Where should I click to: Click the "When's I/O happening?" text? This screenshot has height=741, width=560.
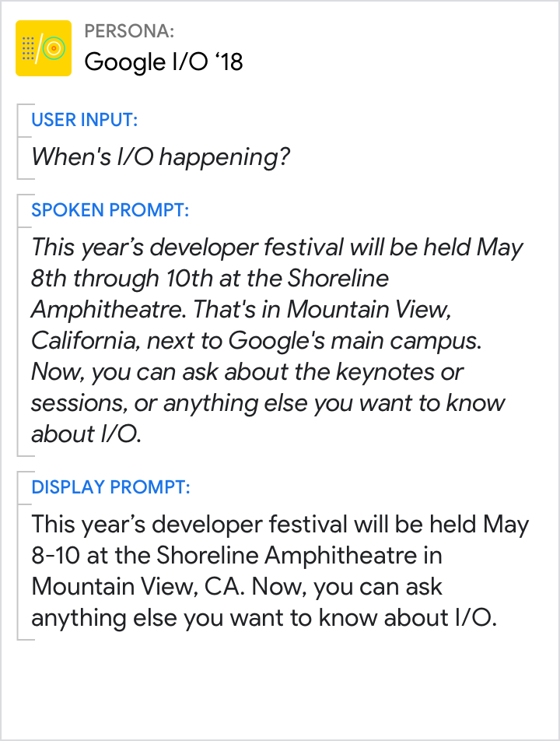click(x=161, y=157)
